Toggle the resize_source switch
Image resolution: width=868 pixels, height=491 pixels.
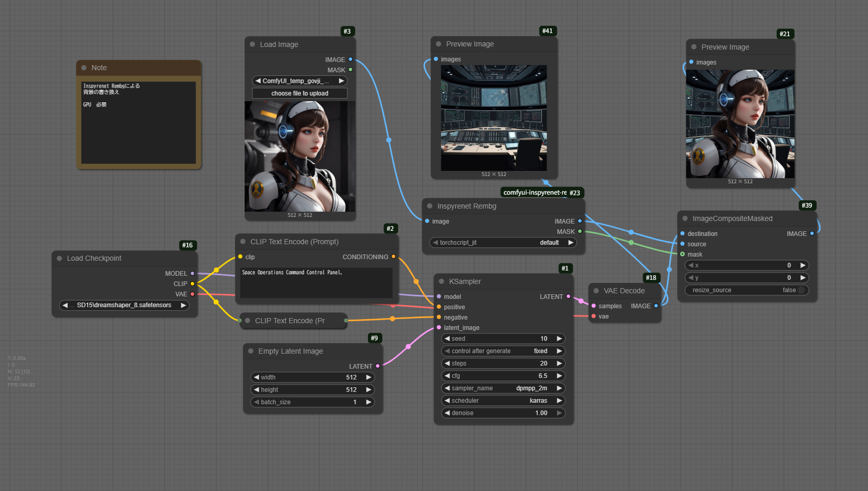coord(801,290)
